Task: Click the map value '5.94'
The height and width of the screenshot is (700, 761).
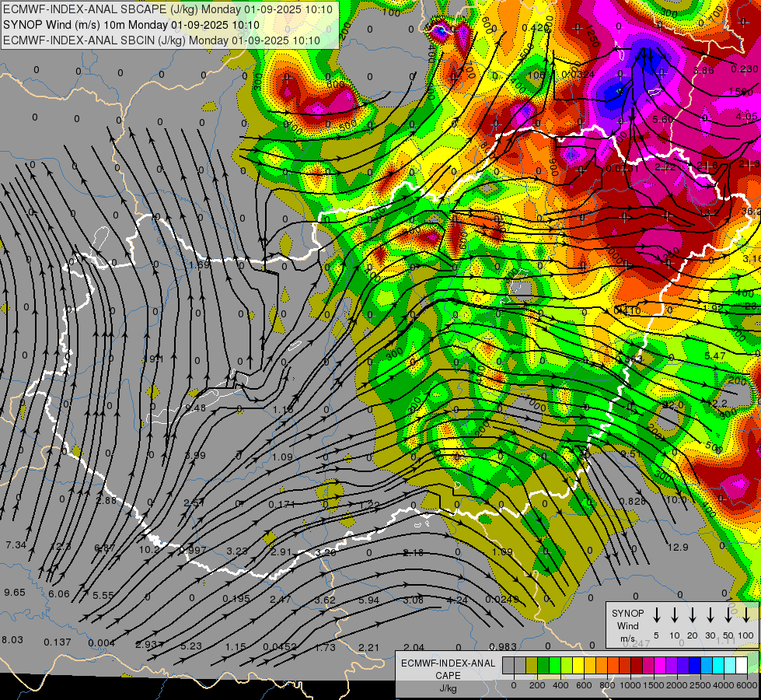Action: click(368, 600)
